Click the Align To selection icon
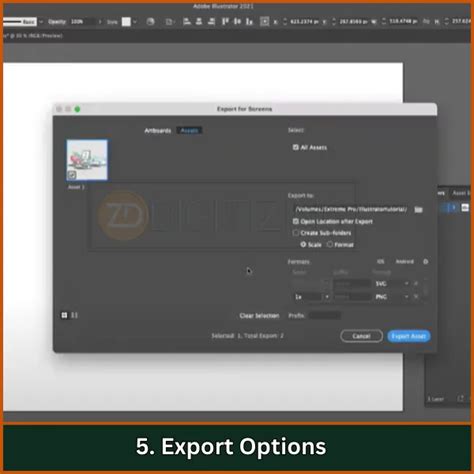This screenshot has height=474, width=474. 170,22
